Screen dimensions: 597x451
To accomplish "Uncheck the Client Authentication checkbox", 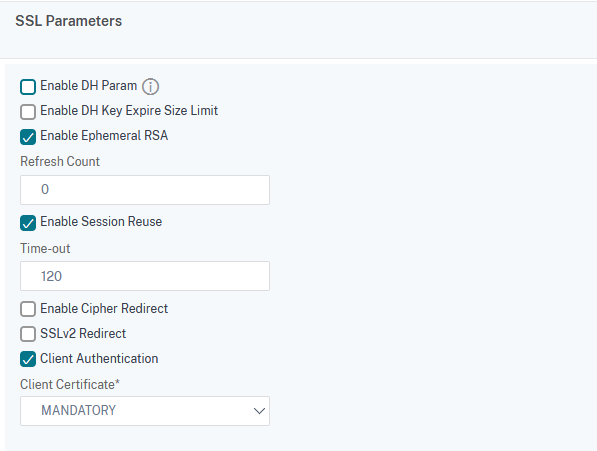I will coord(28,359).
